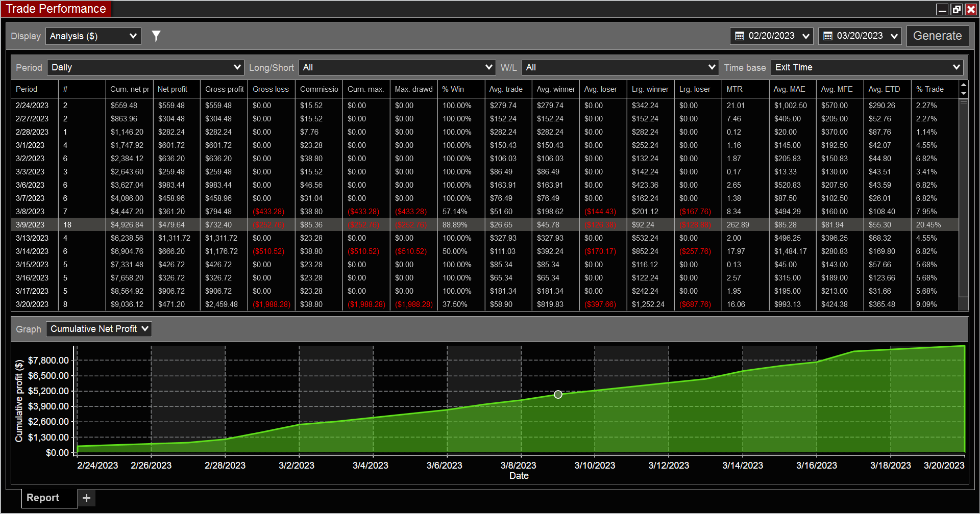Screen dimensions: 980x514
Task: Select the 3/1/2023 period row
Action: [485, 145]
